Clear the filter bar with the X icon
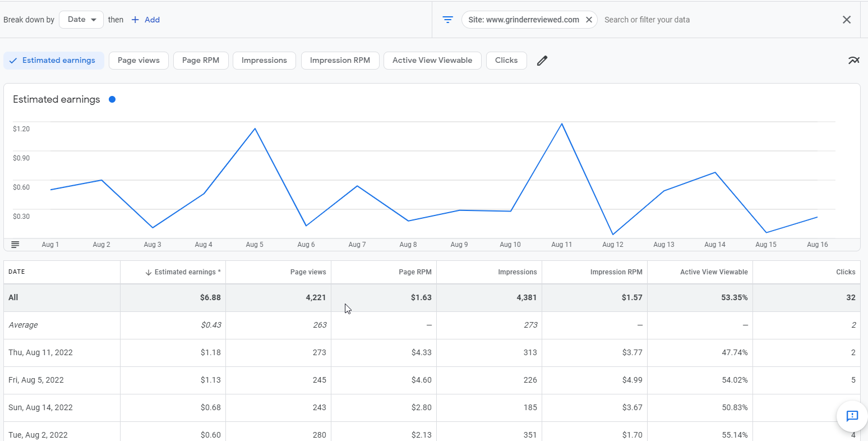The image size is (868, 441). [847, 20]
